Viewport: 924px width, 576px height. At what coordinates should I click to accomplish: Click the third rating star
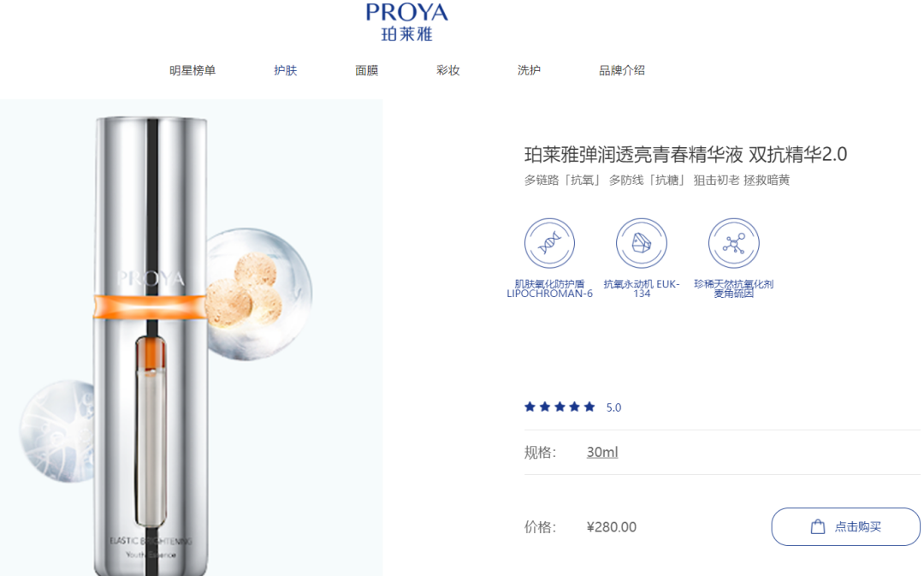[560, 407]
